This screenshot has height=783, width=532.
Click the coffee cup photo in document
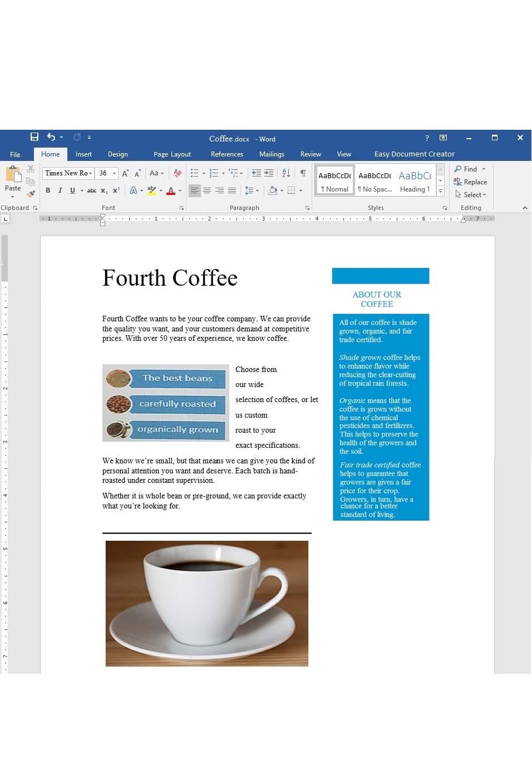[207, 603]
